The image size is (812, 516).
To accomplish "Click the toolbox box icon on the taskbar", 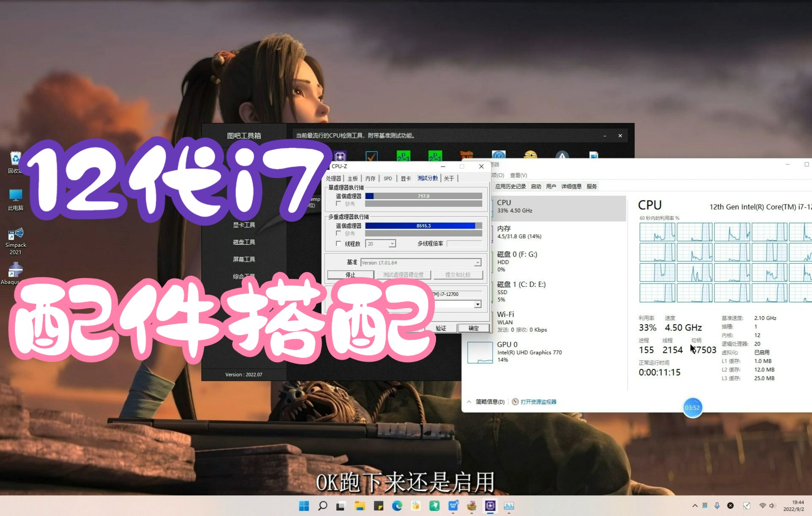I will [472, 506].
